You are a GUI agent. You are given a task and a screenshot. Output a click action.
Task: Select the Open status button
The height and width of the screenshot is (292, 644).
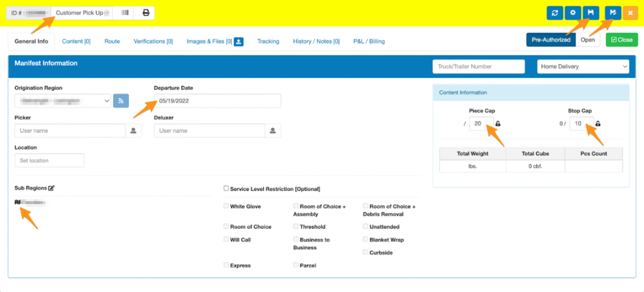click(x=588, y=40)
